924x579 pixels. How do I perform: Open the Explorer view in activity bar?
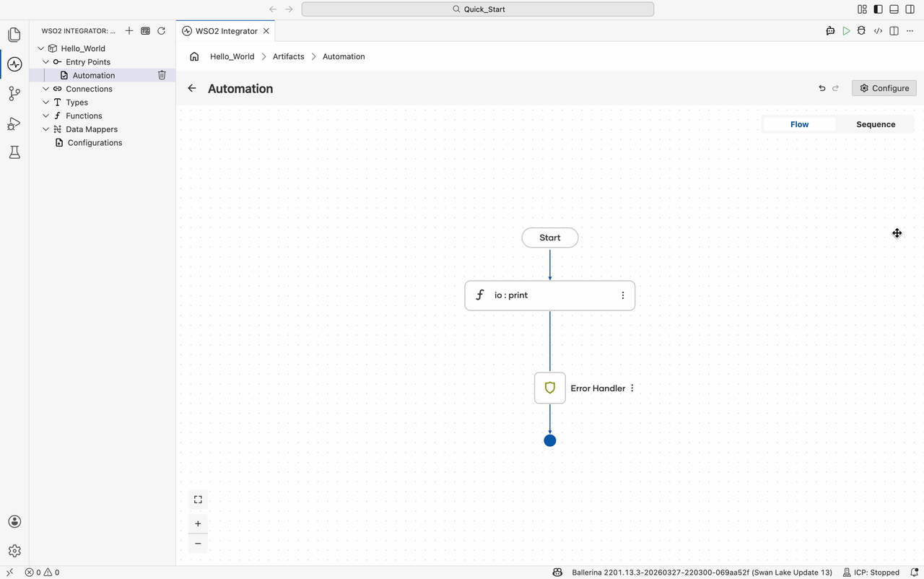[14, 35]
